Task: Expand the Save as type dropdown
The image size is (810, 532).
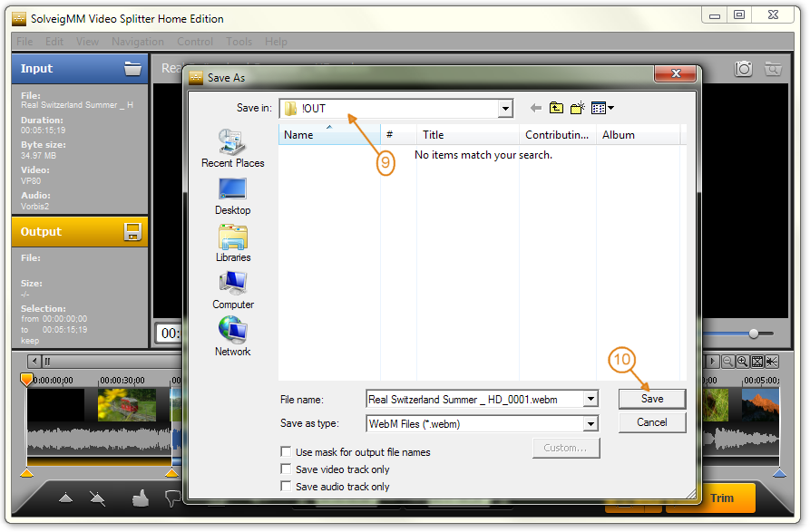Action: [591, 423]
